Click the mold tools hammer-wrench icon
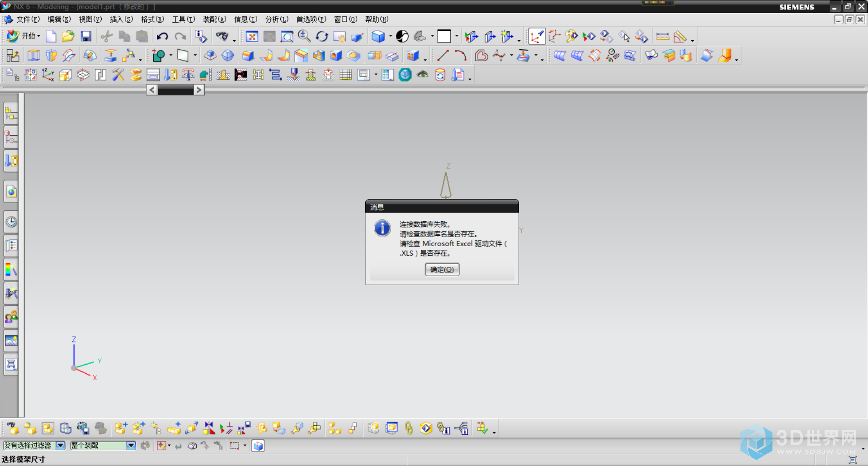868x466 pixels. tap(118, 75)
